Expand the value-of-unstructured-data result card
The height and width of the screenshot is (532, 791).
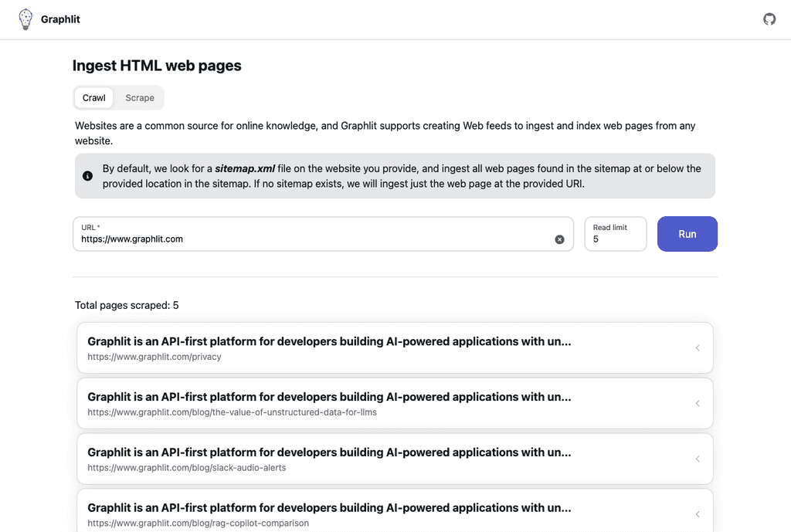(698, 403)
